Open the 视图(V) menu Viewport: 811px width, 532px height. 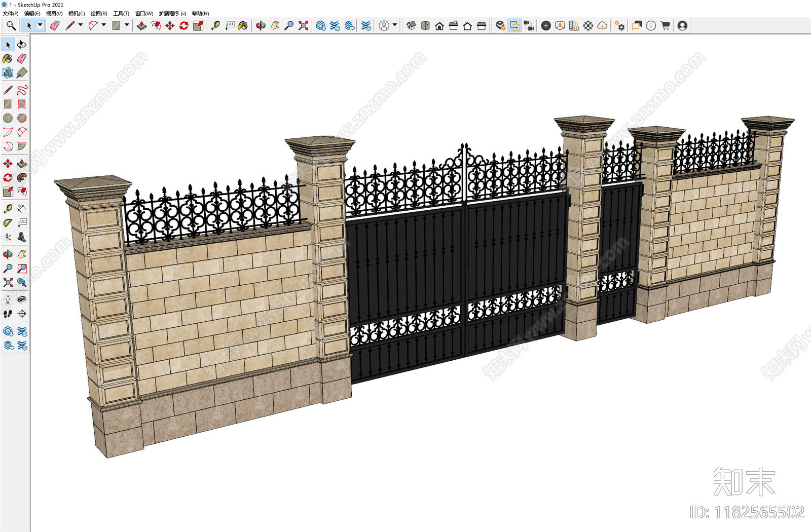[x=54, y=14]
